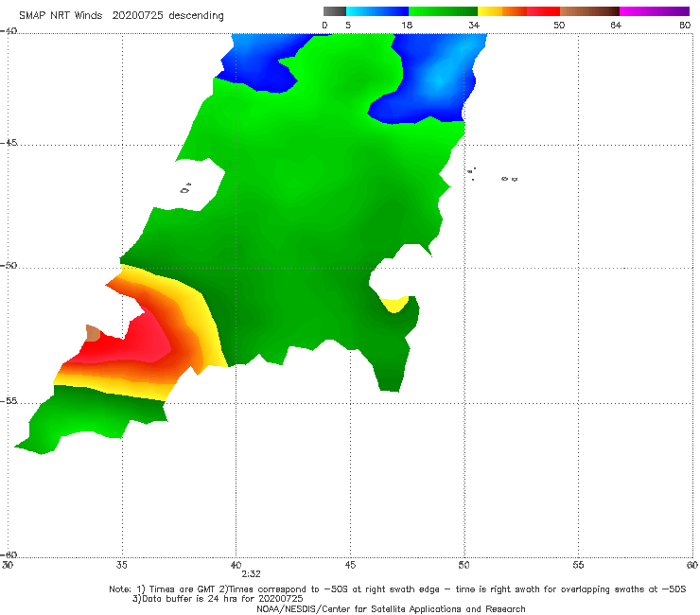The height and width of the screenshot is (615, 700).
Task: Choose the red segment of the color bar
Action: coord(544,11)
